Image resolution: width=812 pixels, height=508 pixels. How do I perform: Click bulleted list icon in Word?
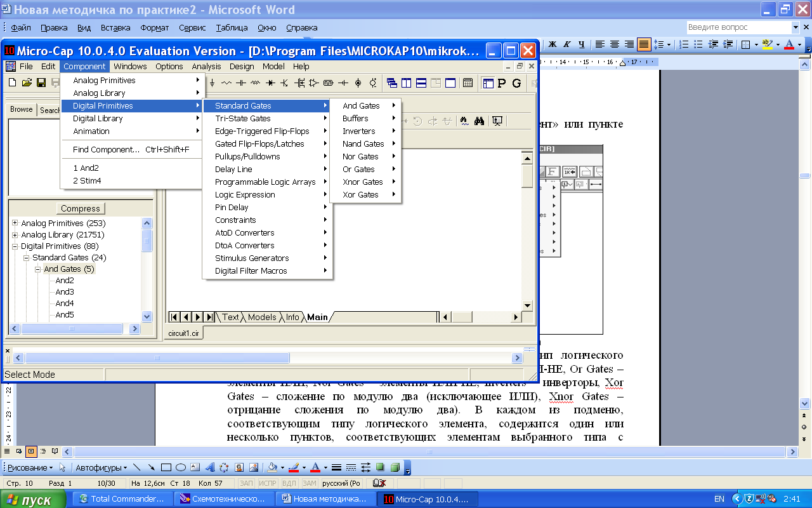[698, 44]
